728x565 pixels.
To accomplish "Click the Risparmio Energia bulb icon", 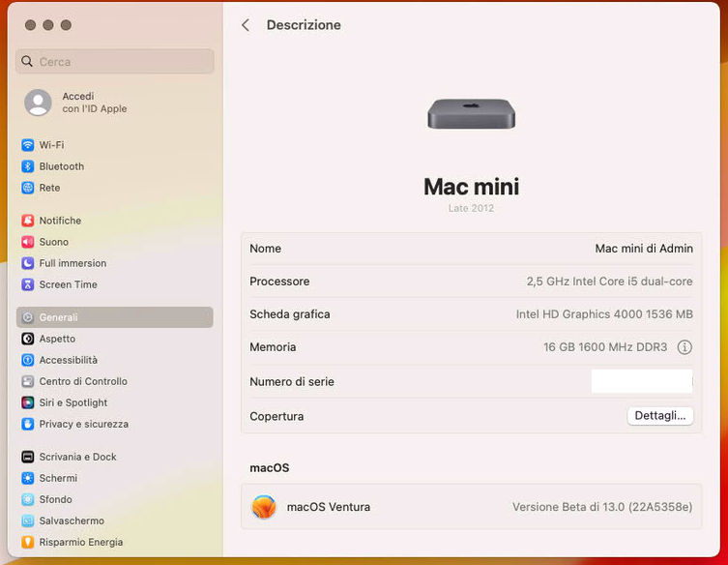I will click(28, 542).
